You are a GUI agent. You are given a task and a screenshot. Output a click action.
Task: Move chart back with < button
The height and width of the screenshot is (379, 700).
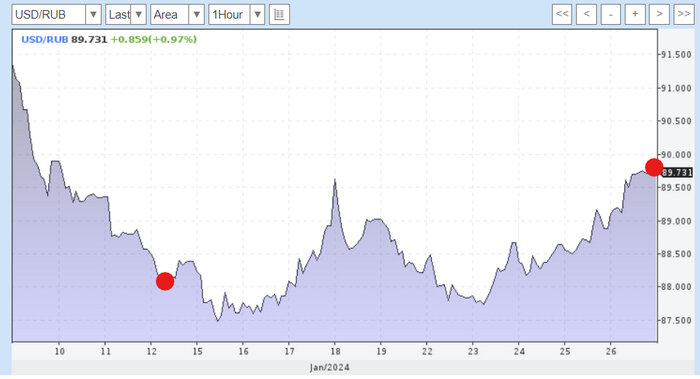[587, 14]
